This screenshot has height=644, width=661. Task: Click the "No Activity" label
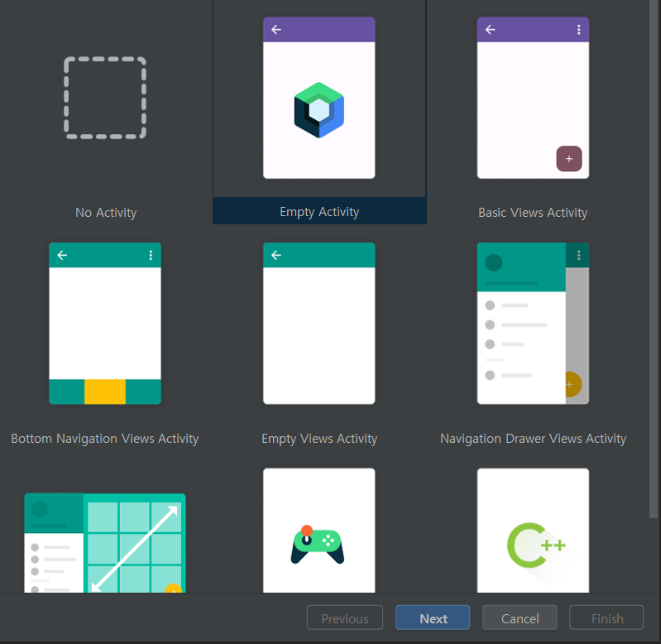(x=106, y=213)
